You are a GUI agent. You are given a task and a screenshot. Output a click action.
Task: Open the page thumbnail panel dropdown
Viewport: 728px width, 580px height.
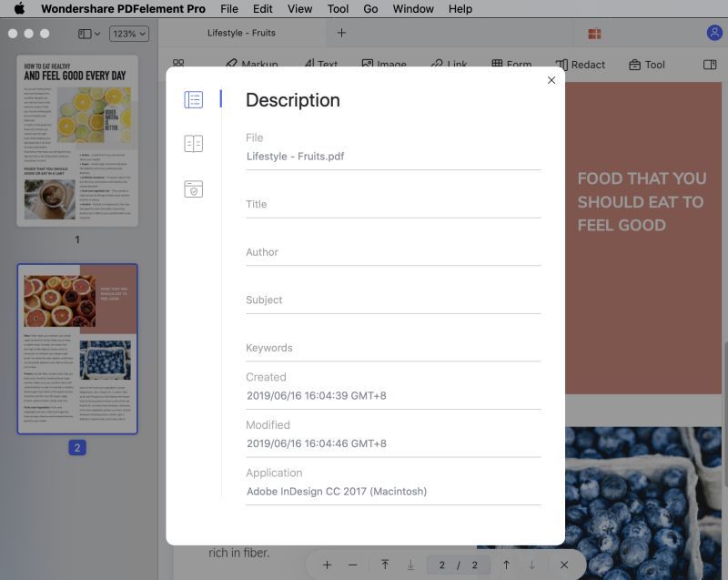point(85,33)
